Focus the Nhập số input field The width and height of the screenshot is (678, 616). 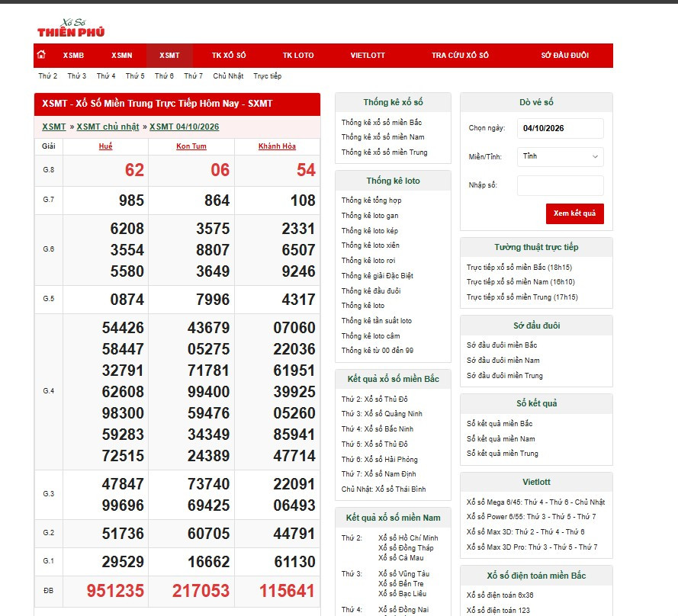click(560, 185)
